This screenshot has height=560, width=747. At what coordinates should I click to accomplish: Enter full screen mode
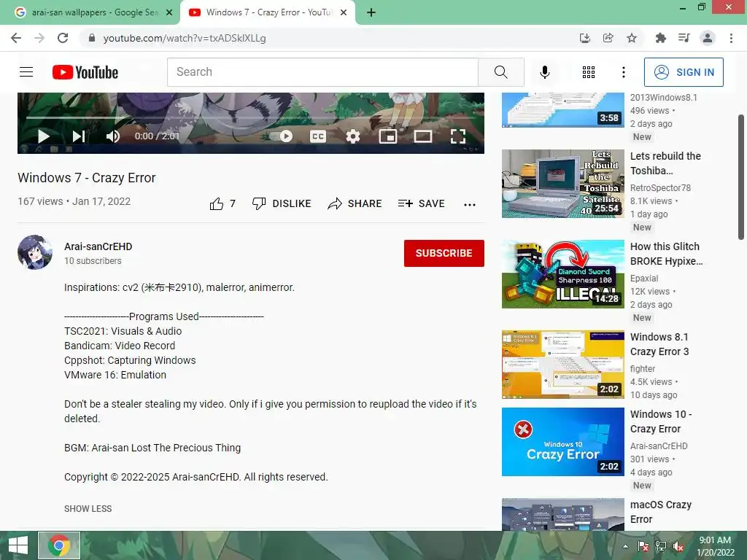(458, 136)
